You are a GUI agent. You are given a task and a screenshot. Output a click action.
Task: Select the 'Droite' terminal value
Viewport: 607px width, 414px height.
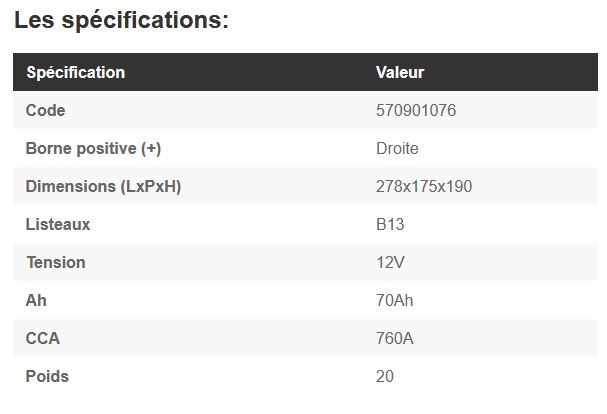[x=397, y=148]
